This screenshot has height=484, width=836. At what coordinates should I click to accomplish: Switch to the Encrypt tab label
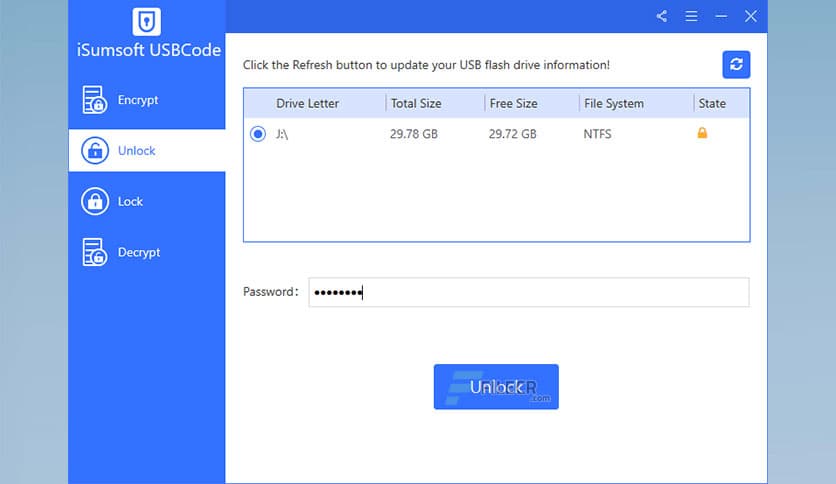pyautogui.click(x=138, y=100)
